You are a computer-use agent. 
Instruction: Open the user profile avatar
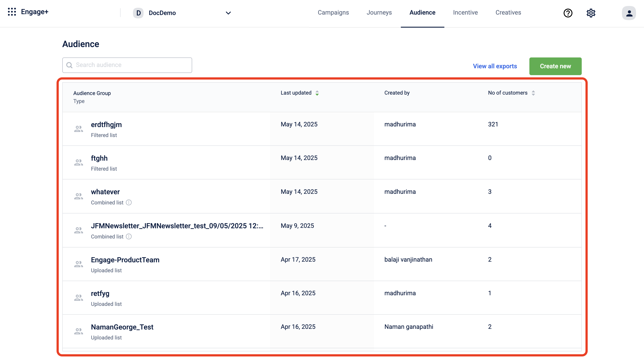(x=629, y=13)
